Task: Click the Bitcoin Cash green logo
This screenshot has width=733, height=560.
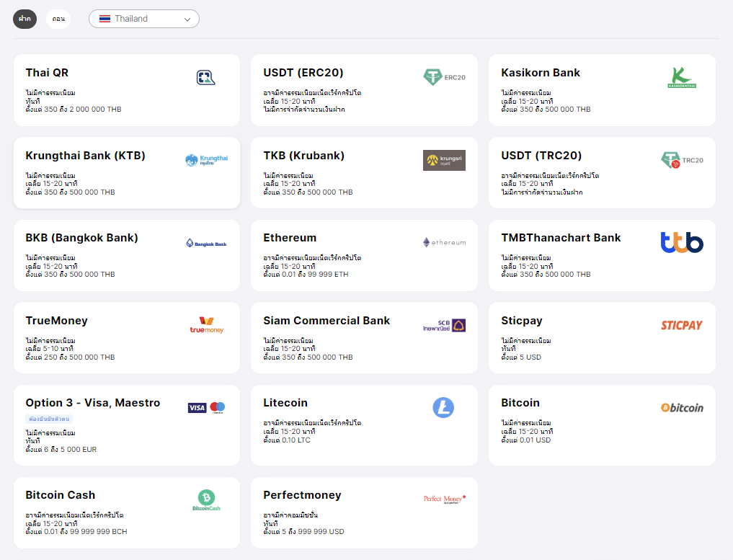Action: coord(206,499)
